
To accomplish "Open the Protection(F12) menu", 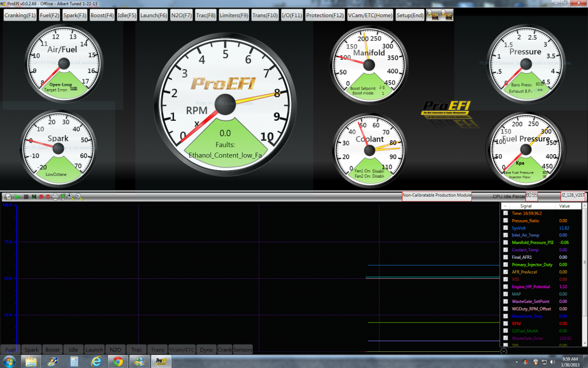I will (x=325, y=15).
